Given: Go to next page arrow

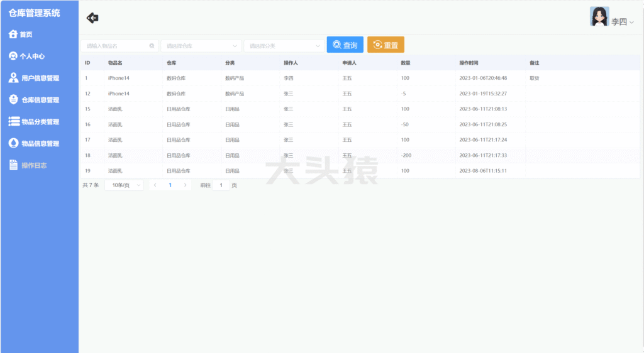Looking at the screenshot, I should tap(186, 185).
